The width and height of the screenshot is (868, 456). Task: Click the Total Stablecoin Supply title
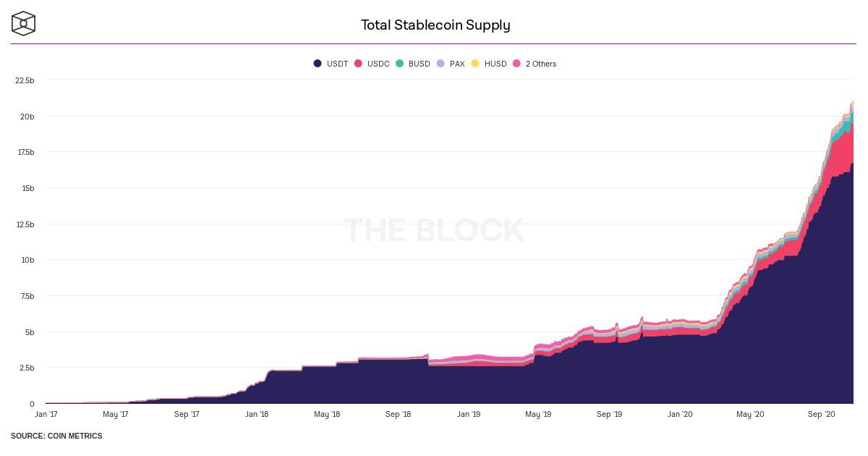pos(435,25)
